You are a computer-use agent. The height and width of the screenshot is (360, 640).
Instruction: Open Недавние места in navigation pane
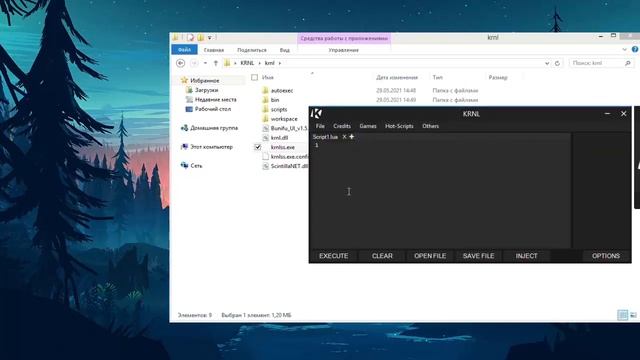tap(216, 100)
